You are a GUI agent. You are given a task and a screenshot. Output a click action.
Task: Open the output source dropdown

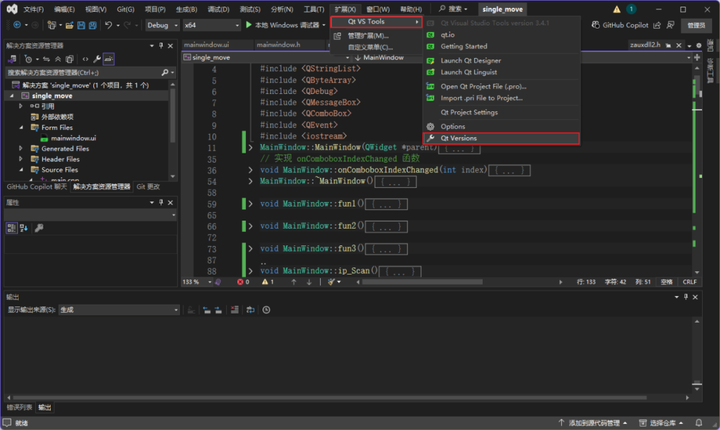119,310
